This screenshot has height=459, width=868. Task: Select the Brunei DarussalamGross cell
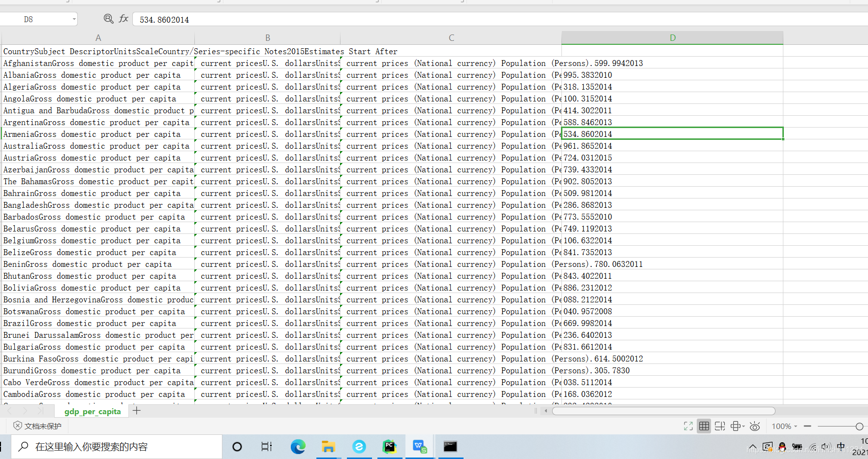pos(98,335)
